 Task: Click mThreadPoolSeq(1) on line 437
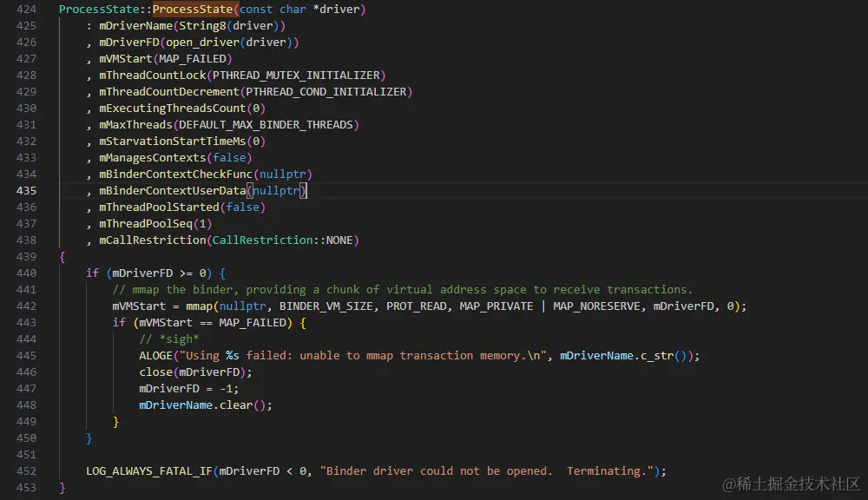tap(155, 224)
